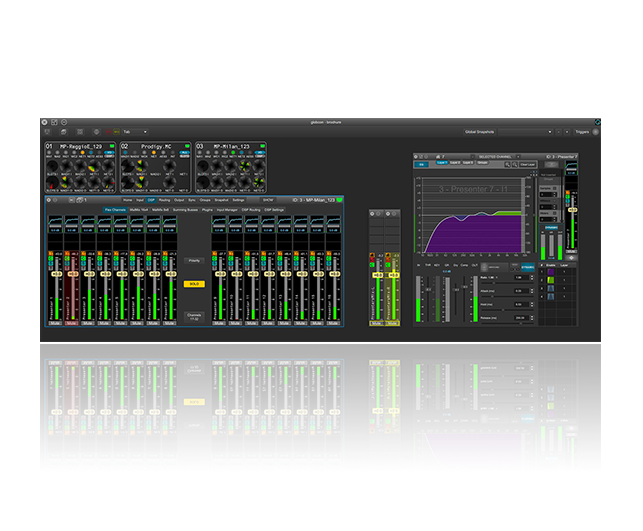This screenshot has width=643, height=531.
Task: Click the sync icon at top-right corner
Action: [596, 122]
